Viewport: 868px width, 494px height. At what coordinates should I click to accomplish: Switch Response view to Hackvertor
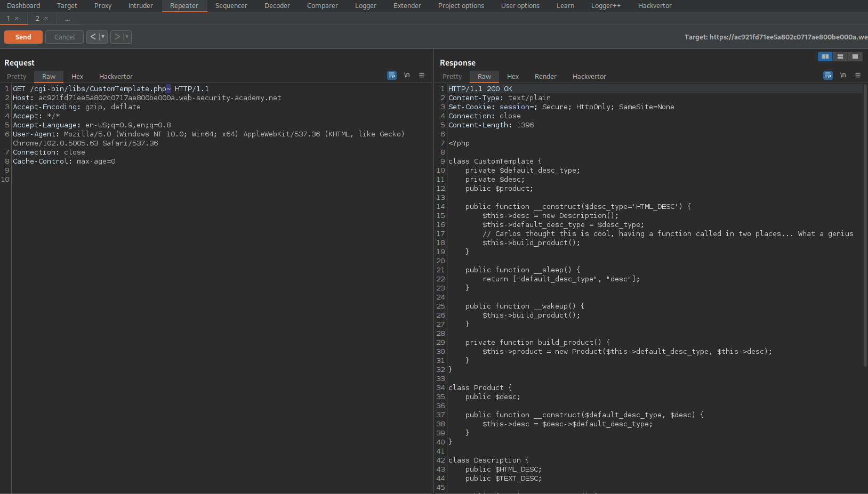(x=590, y=77)
